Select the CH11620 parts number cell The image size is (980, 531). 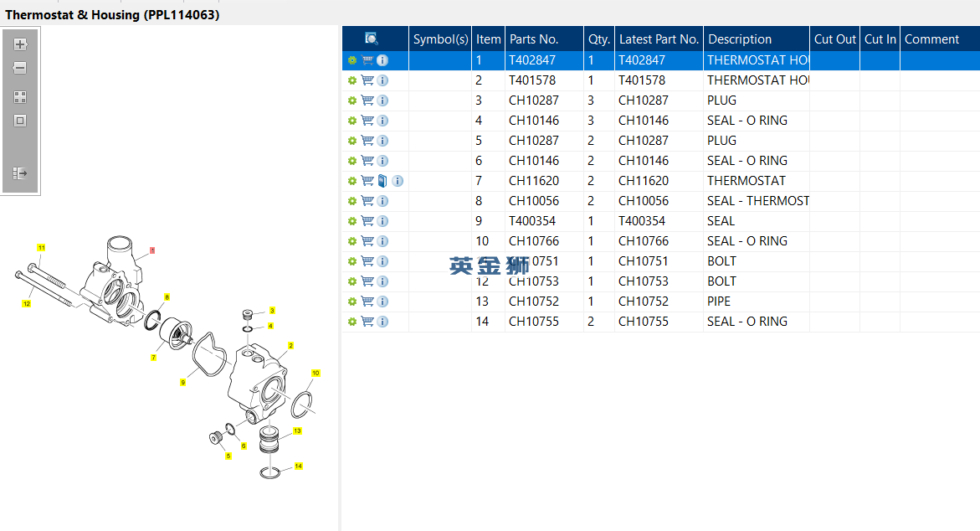pyautogui.click(x=544, y=181)
